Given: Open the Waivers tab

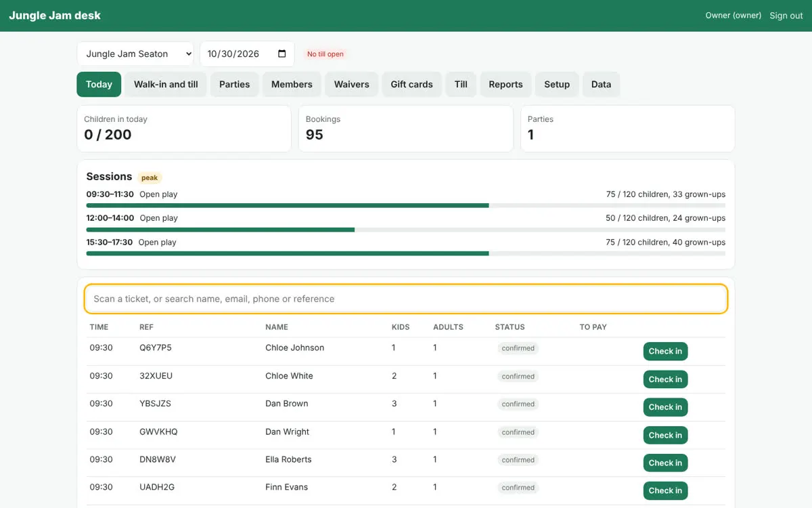Looking at the screenshot, I should pyautogui.click(x=352, y=85).
